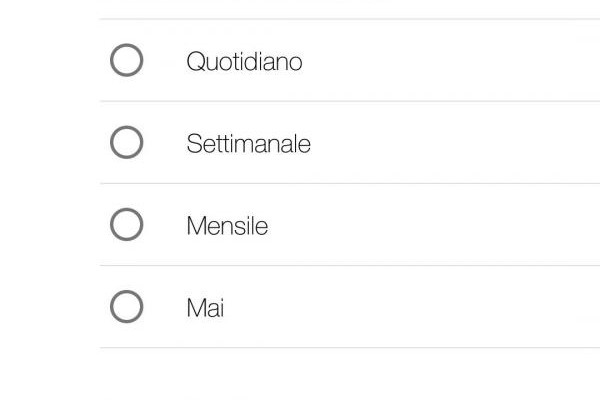Screen dimensions: 600x400
Task: Tap the empty circle beside Quotidiano
Action: (x=126, y=61)
